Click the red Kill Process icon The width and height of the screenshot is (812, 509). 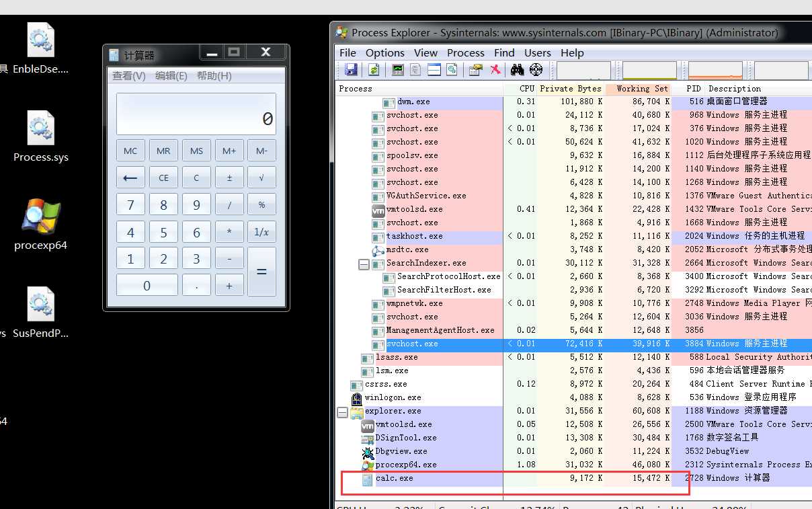(495, 69)
